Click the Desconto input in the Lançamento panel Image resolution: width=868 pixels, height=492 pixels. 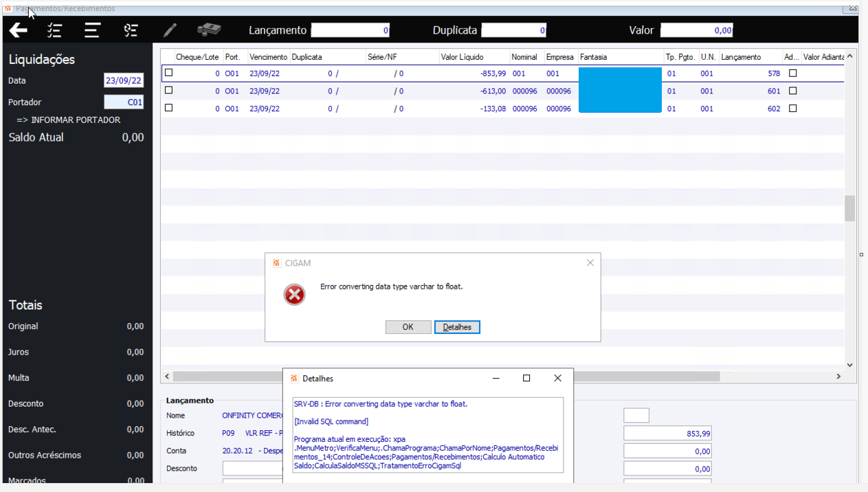pos(253,469)
